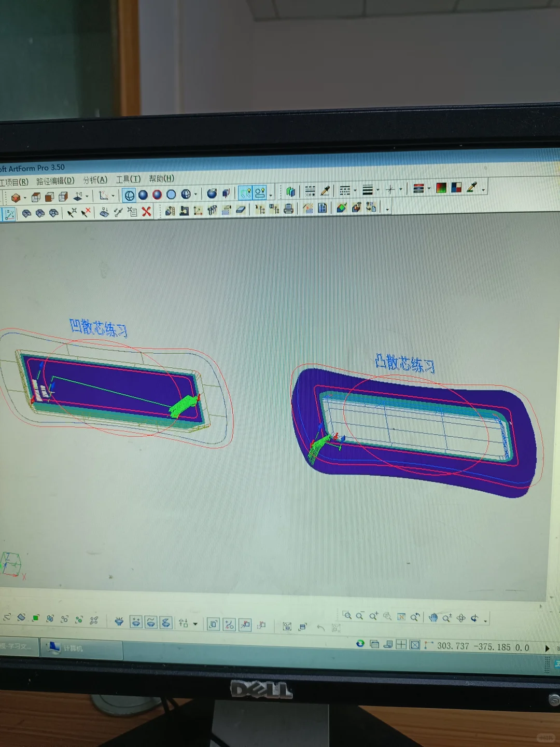Image resolution: width=560 pixels, height=747 pixels.
Task: Click the list properties icon beside red X
Action: click(132, 212)
